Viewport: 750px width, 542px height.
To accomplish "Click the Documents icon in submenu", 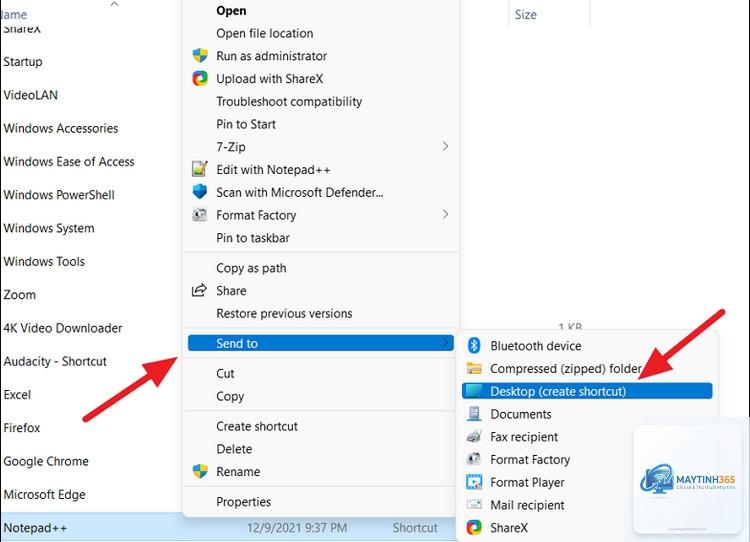I will (x=474, y=413).
